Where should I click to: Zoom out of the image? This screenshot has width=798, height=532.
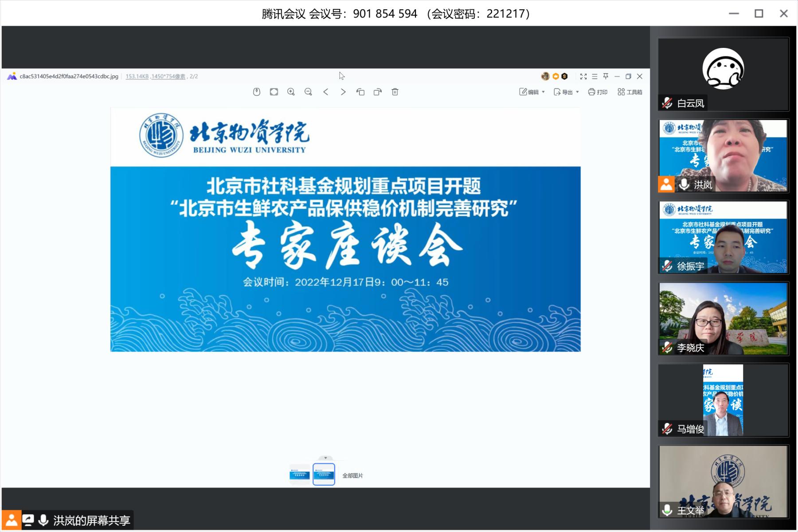(308, 92)
